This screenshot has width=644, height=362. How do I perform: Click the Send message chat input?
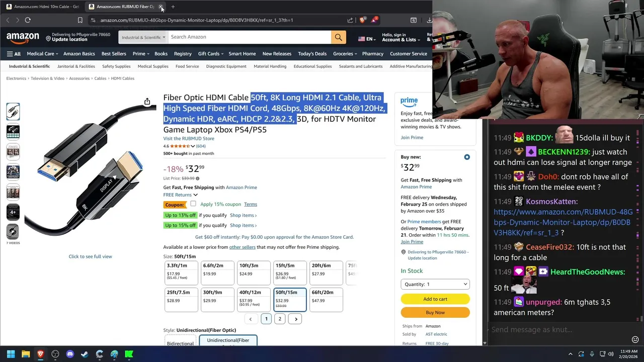(x=557, y=330)
